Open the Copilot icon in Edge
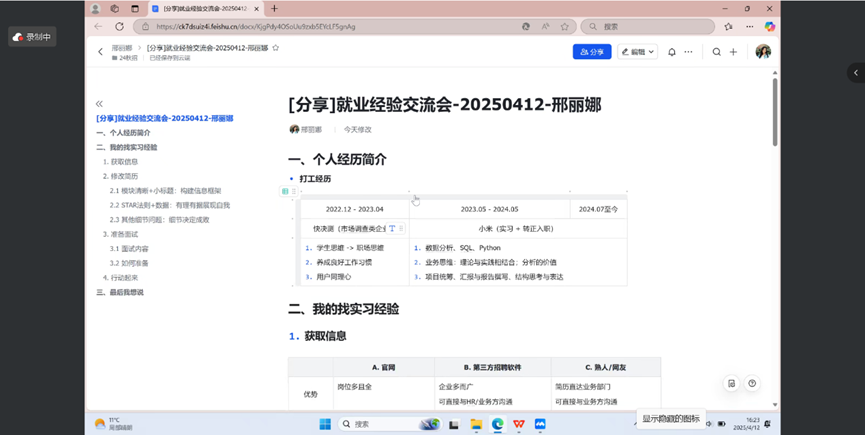The image size is (865, 435). point(770,26)
